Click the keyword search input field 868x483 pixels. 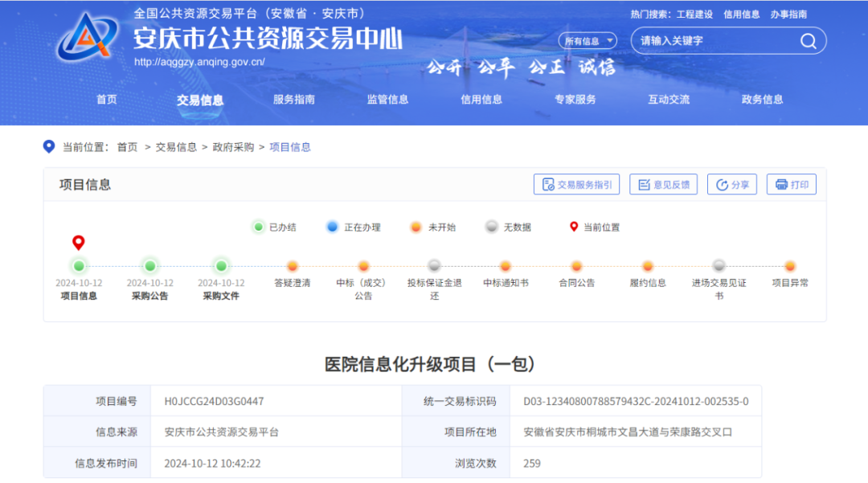[x=711, y=41]
